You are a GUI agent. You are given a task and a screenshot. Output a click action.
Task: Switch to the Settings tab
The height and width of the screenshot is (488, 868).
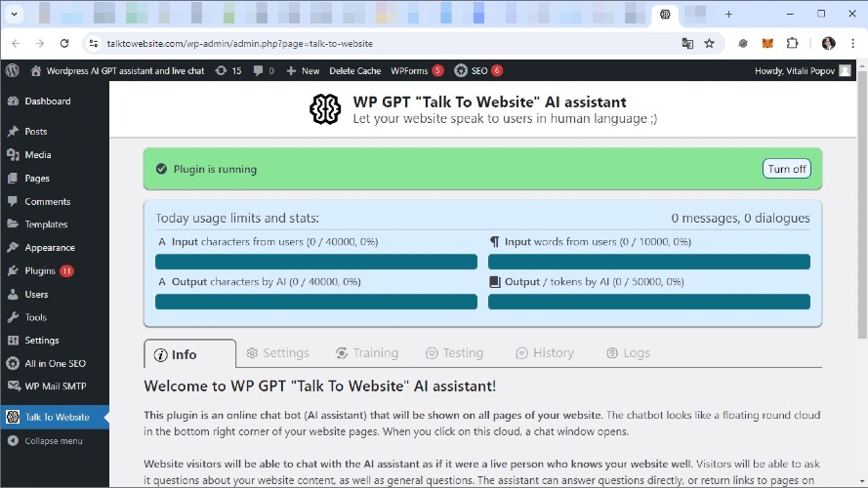[x=278, y=353]
